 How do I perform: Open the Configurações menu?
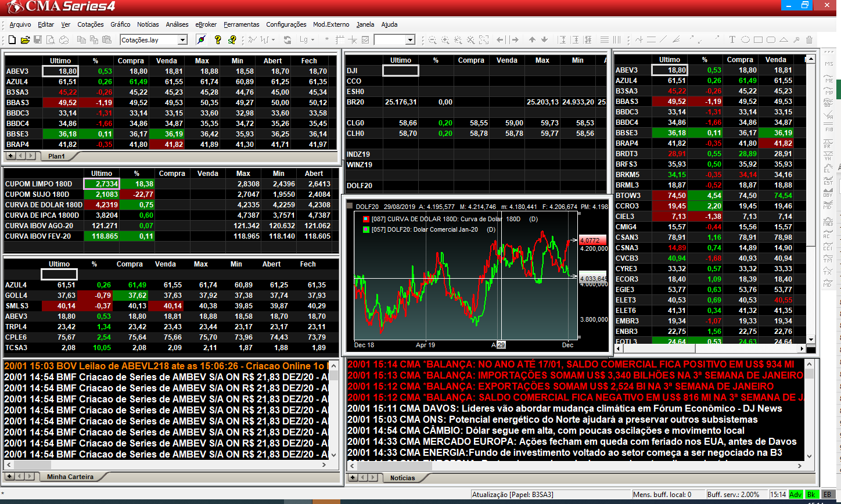click(x=286, y=24)
